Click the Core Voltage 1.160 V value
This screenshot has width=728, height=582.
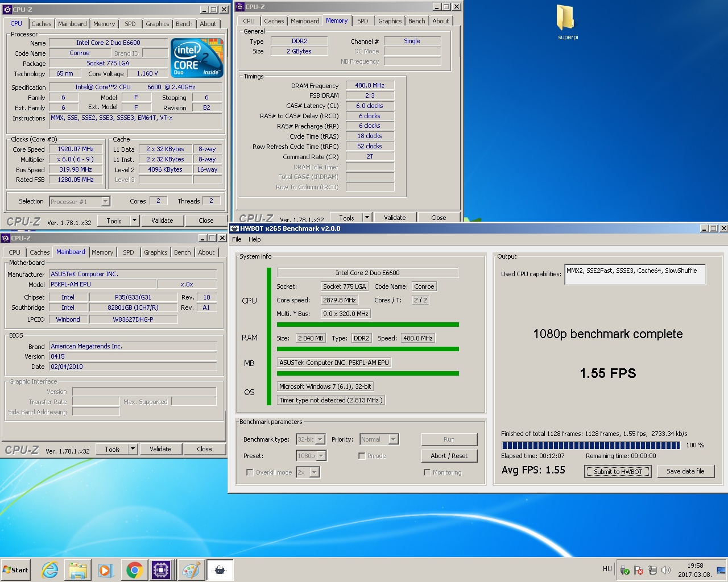(147, 73)
